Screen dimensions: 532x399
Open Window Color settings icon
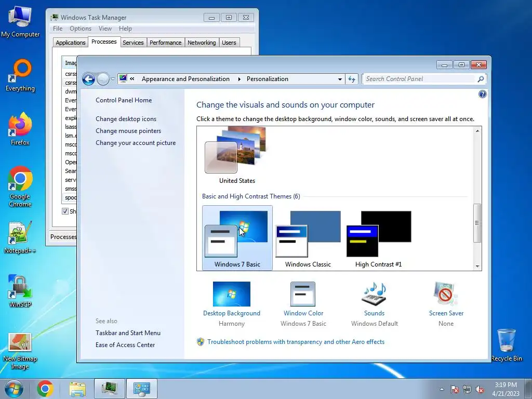click(303, 294)
